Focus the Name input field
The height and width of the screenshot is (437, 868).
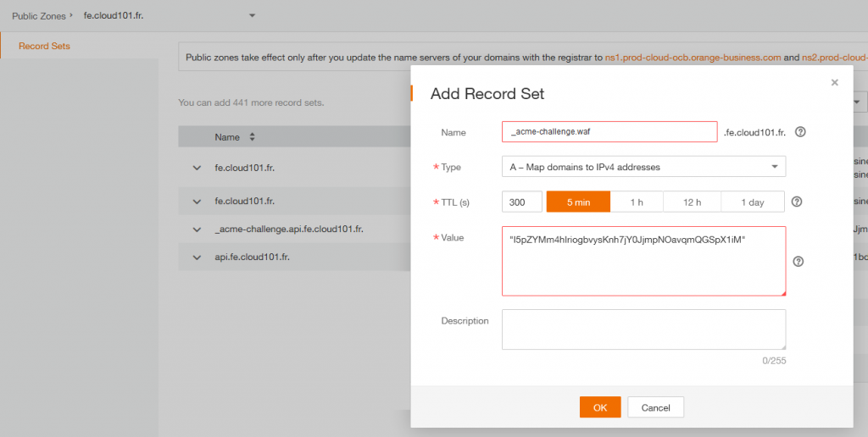(609, 131)
